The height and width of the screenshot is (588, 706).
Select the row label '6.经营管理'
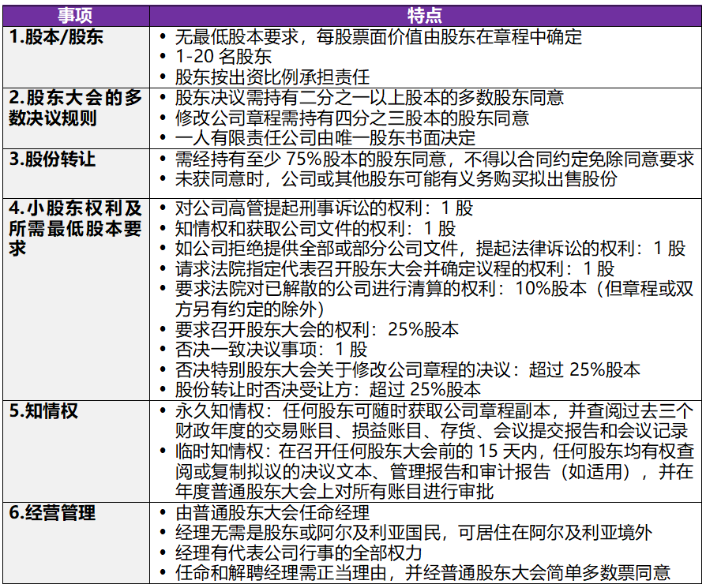(52, 513)
